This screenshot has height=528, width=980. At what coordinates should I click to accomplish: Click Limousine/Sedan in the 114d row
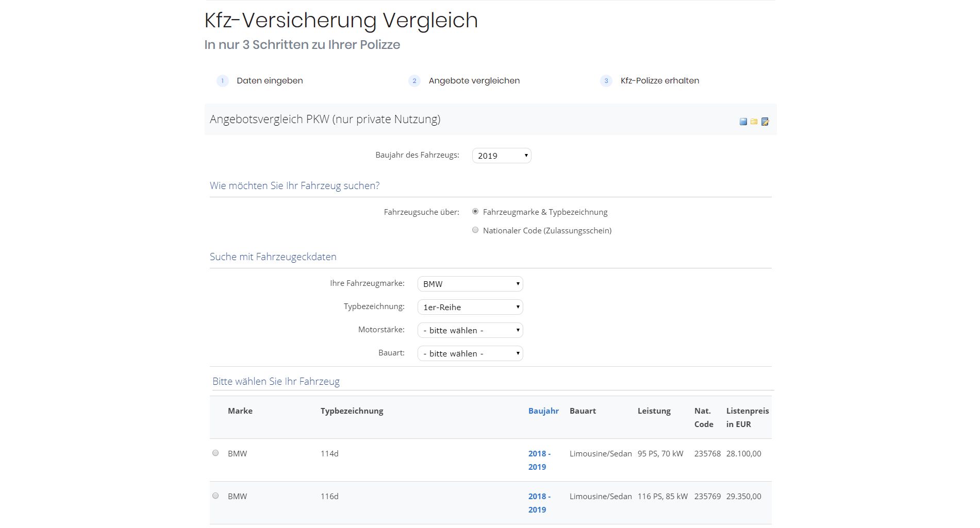click(601, 454)
